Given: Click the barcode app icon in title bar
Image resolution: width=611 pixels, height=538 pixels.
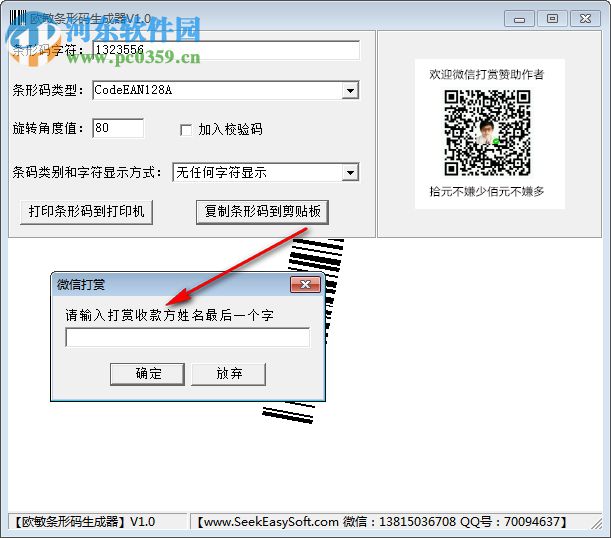Looking at the screenshot, I should (x=18, y=18).
